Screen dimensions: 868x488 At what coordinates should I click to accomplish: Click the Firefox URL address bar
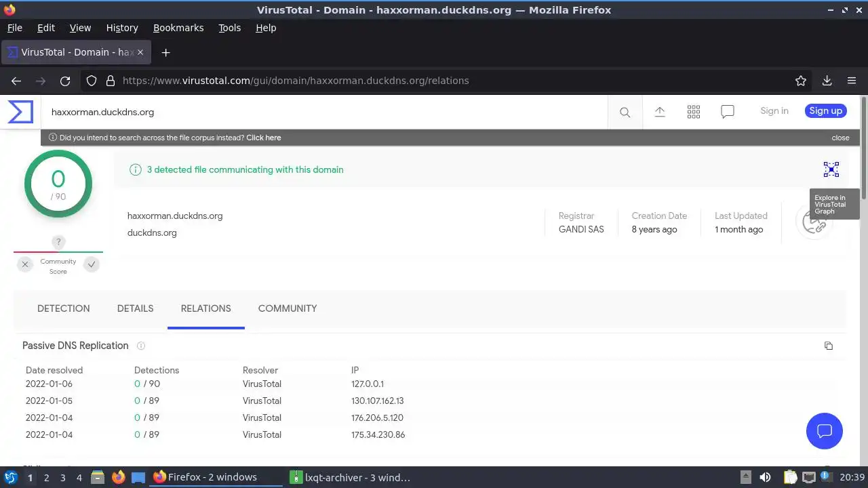pyautogui.click(x=448, y=81)
